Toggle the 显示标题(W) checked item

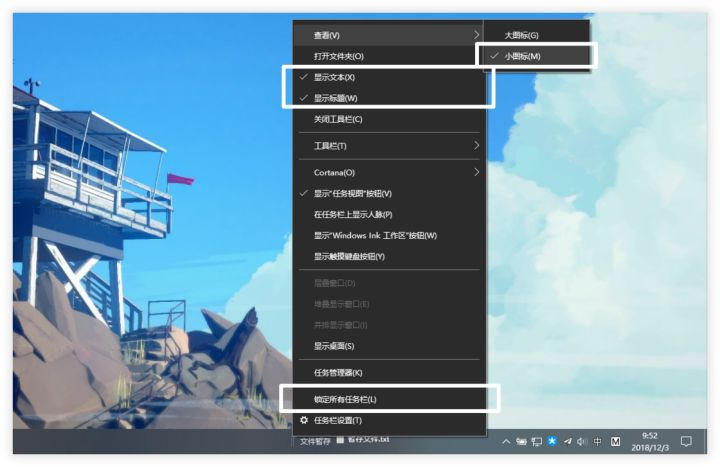coord(389,98)
